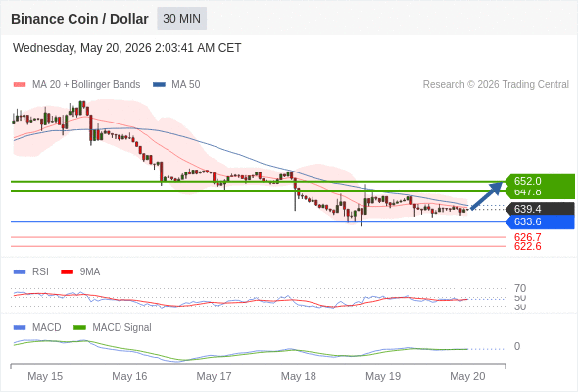Image resolution: width=578 pixels, height=392 pixels.
Task: Click the MA 20 + Bollinger Bands legend swatch
Action: tap(20, 85)
